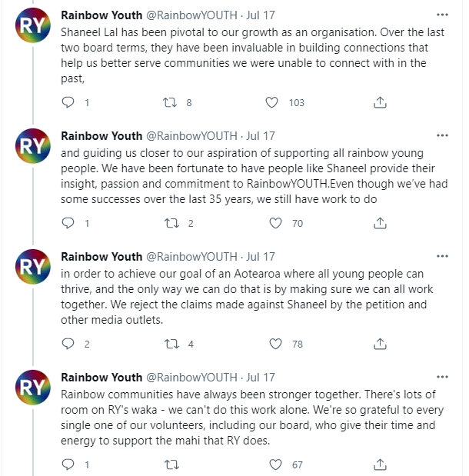Share the first tweet
This screenshot has height=476, width=469.
pos(379,102)
